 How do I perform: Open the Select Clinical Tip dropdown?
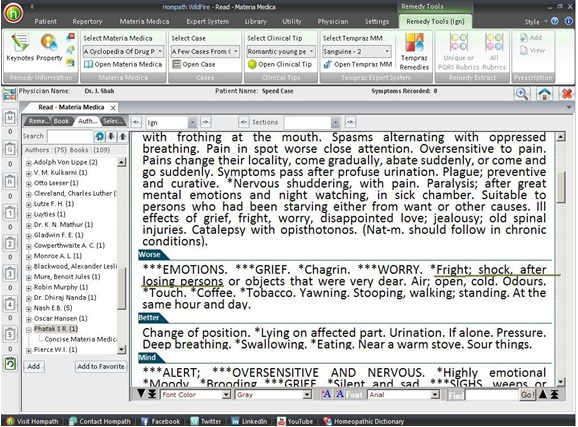[281, 51]
